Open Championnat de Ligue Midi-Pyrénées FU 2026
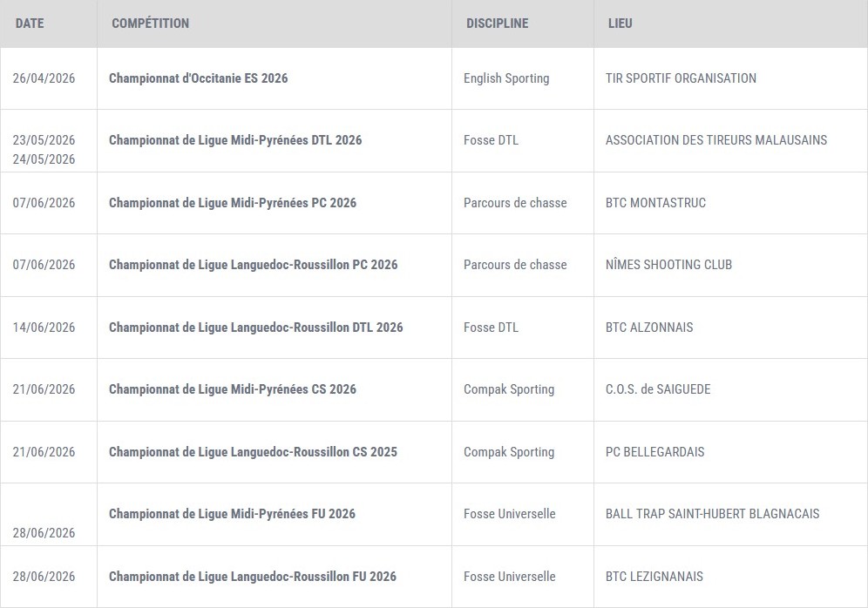The image size is (868, 608). click(232, 514)
